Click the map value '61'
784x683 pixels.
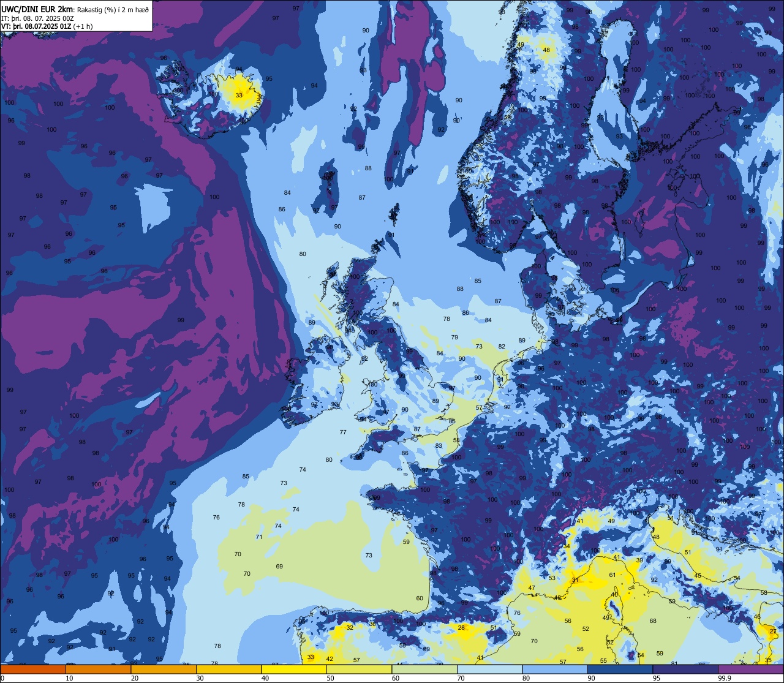tap(612, 575)
